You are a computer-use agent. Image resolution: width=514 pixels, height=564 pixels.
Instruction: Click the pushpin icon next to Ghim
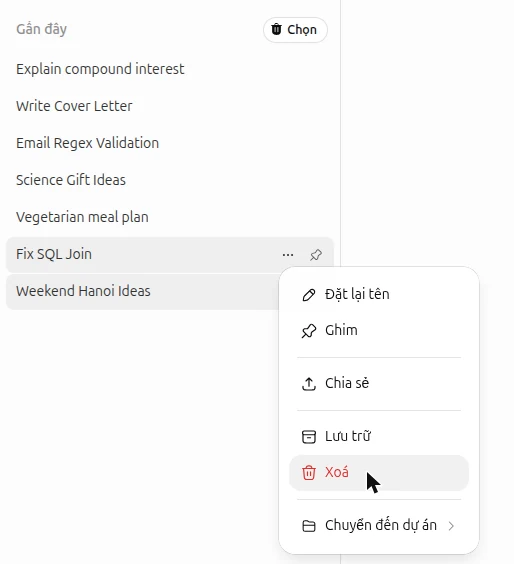pyautogui.click(x=309, y=331)
